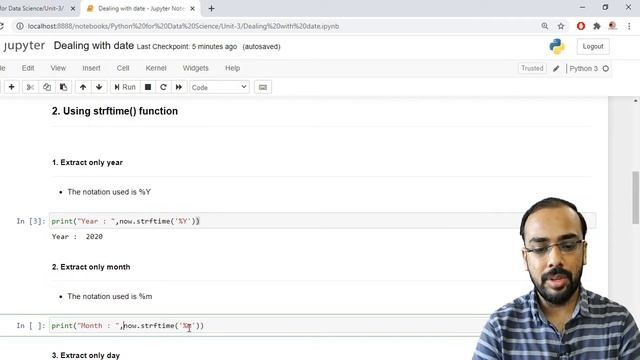Click the Logout button

(x=593, y=47)
